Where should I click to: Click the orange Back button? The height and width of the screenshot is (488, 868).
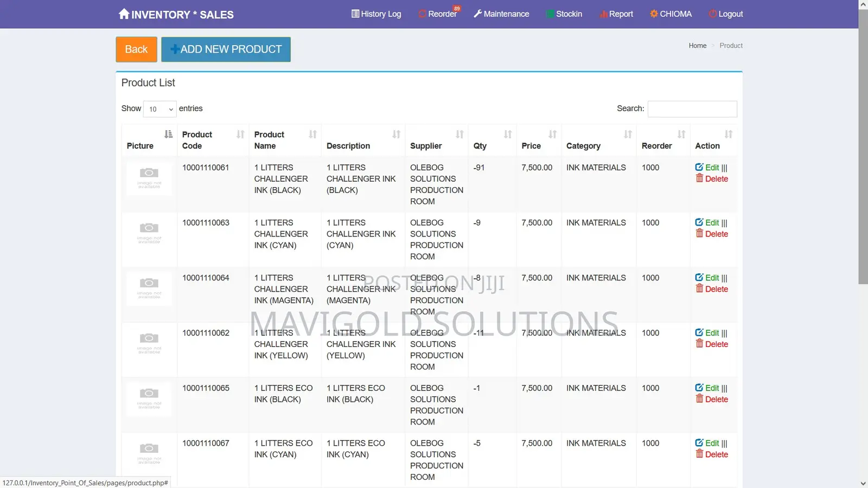pos(136,49)
